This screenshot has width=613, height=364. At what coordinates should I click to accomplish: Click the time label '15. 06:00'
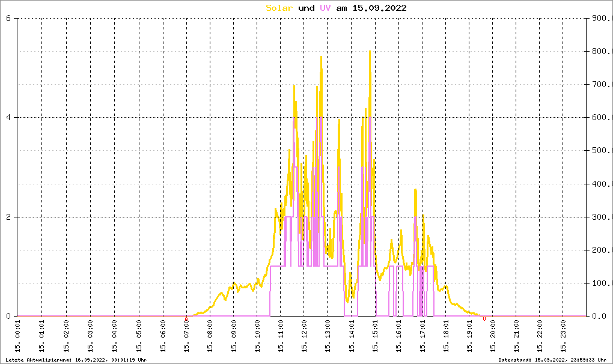tap(163, 336)
